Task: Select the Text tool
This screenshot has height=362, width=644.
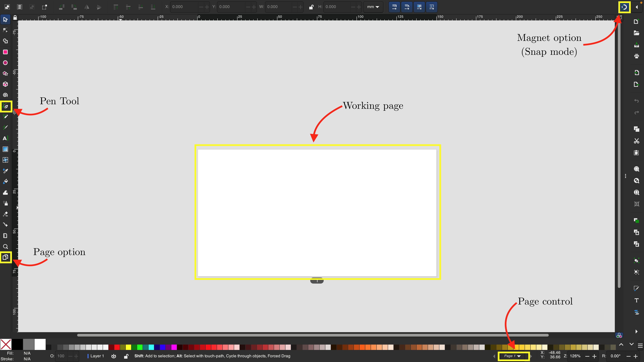Action: point(5,138)
